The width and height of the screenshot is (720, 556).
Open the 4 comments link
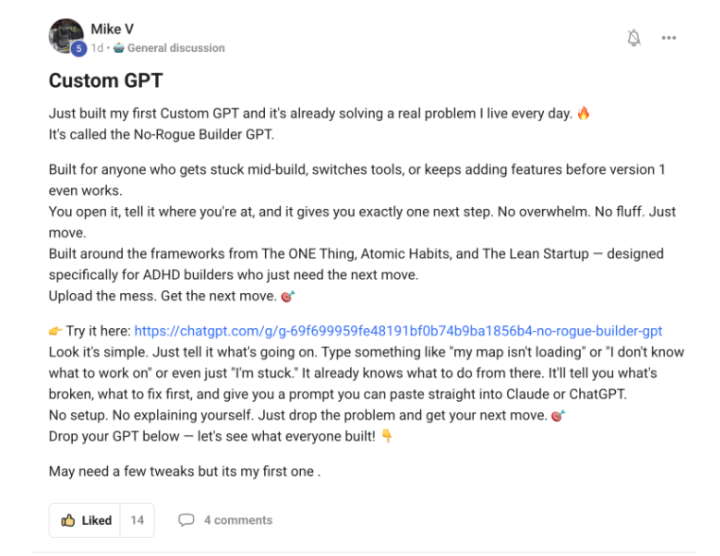click(x=238, y=520)
